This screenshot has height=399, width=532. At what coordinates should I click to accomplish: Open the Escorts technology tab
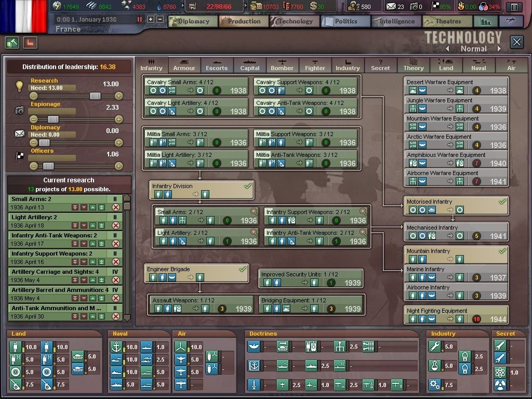pos(217,64)
